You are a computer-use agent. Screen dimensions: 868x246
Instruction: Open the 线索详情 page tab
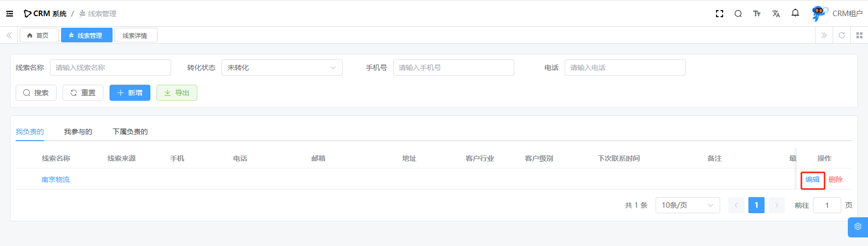click(x=135, y=35)
